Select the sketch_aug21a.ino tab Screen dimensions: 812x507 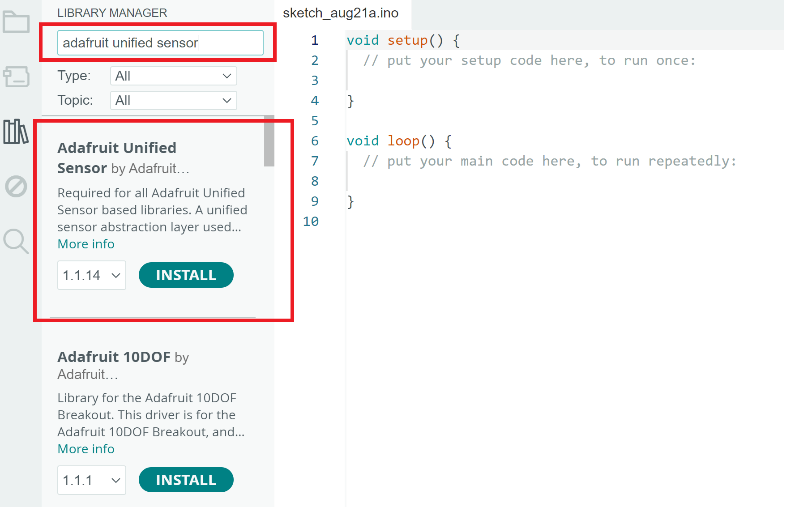pos(341,13)
